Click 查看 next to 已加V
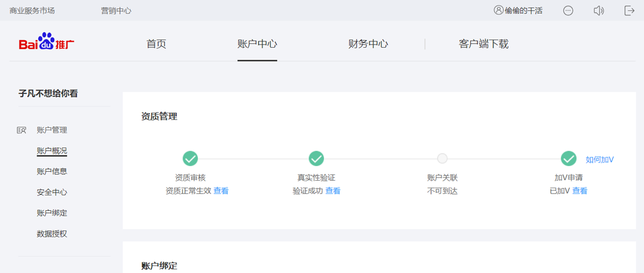Image resolution: width=644 pixels, height=273 pixels. point(580,191)
